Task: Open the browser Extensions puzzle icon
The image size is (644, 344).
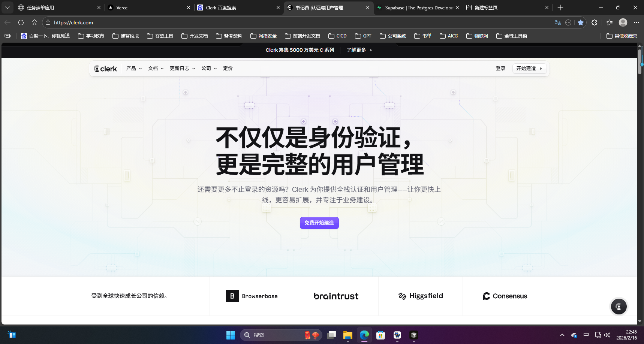Action: 595,22
